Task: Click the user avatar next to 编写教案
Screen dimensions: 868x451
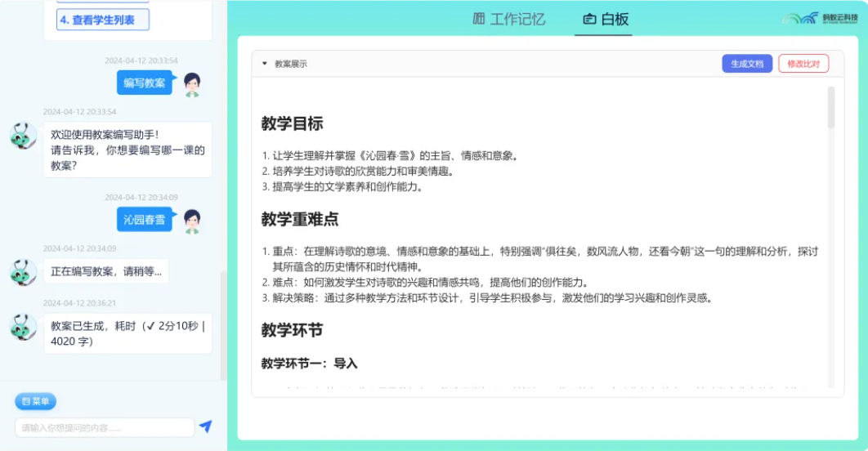Action: pos(192,83)
